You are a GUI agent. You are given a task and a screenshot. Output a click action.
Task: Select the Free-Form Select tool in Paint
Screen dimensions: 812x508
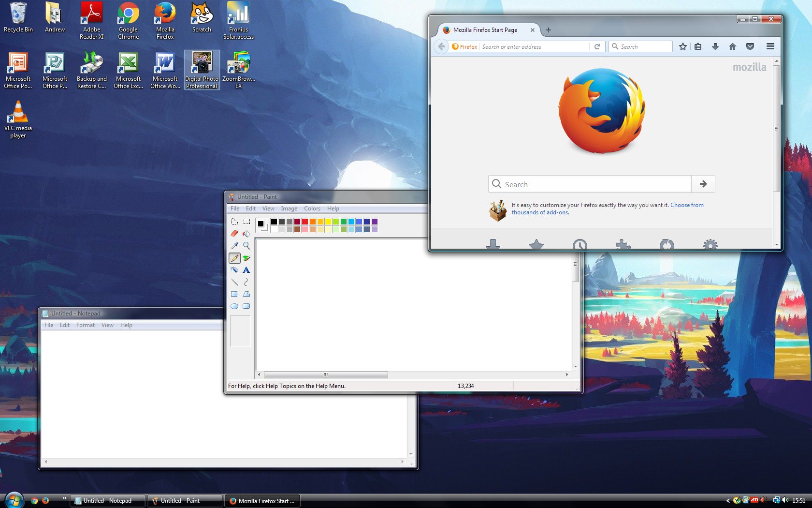234,221
